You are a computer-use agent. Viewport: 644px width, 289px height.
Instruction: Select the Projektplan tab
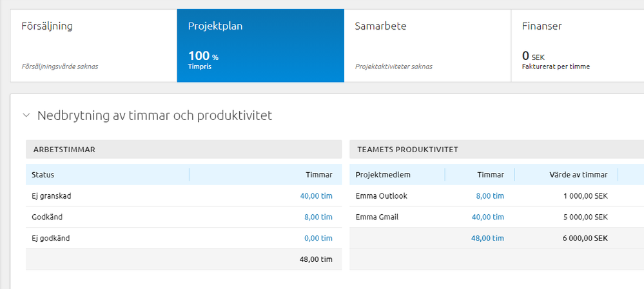tap(260, 45)
